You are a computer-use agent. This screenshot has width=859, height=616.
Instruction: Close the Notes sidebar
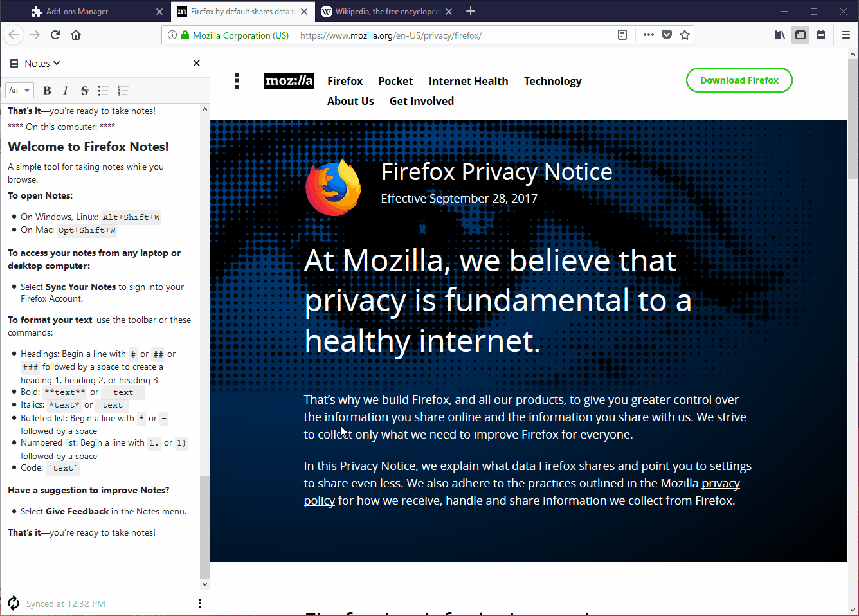pos(197,63)
